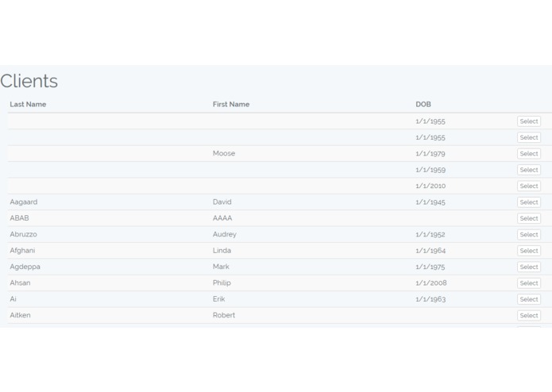This screenshot has width=552, height=392.
Task: Click the Linda first name cell
Action: pyautogui.click(x=222, y=251)
